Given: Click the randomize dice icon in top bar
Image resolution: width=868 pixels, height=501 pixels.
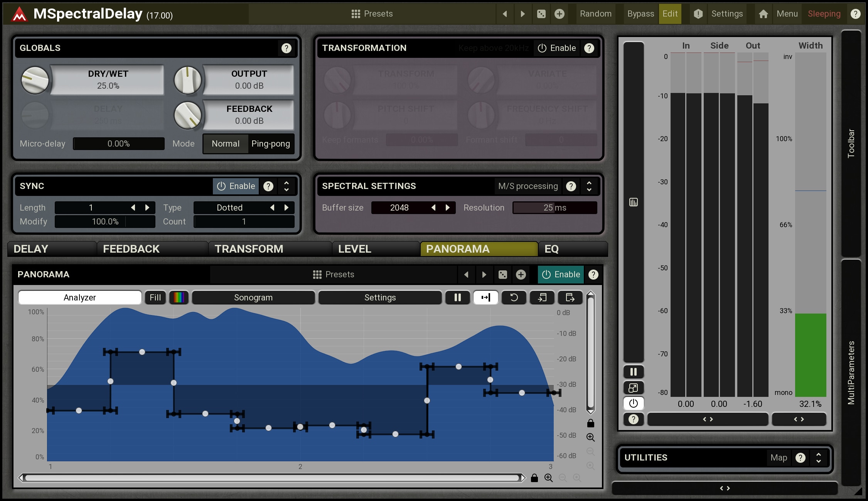Looking at the screenshot, I should click(541, 14).
